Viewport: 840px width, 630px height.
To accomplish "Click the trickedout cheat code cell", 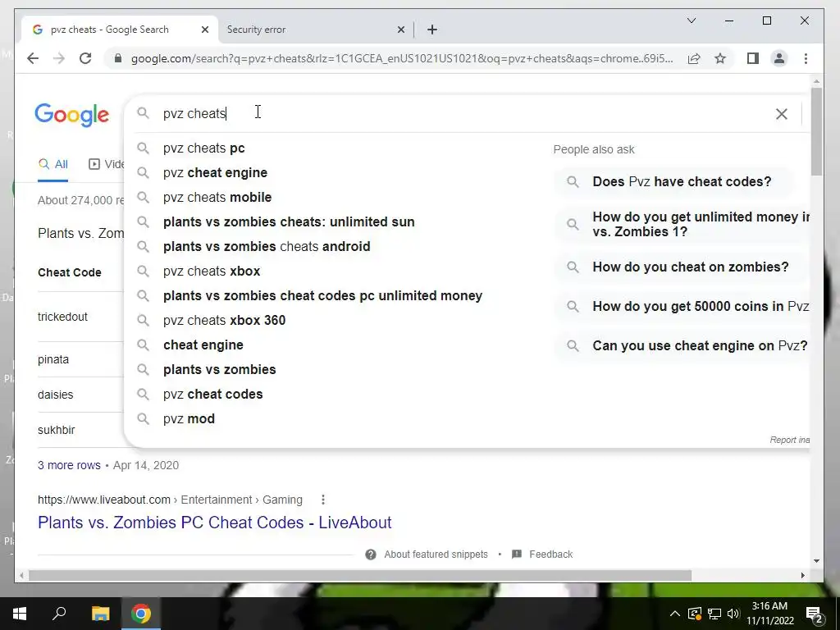I will click(x=62, y=317).
